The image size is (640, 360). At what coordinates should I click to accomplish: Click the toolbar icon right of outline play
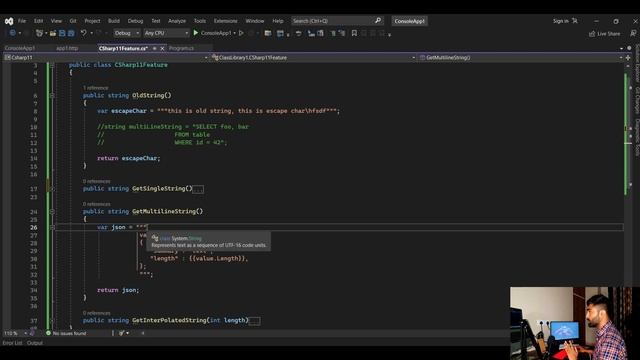(251, 33)
